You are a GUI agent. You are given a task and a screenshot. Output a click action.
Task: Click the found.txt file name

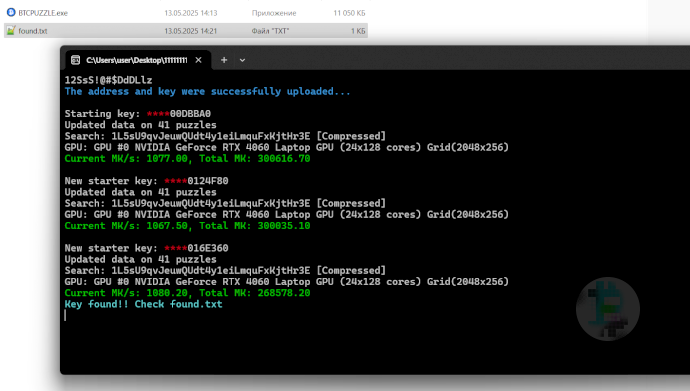[33, 31]
